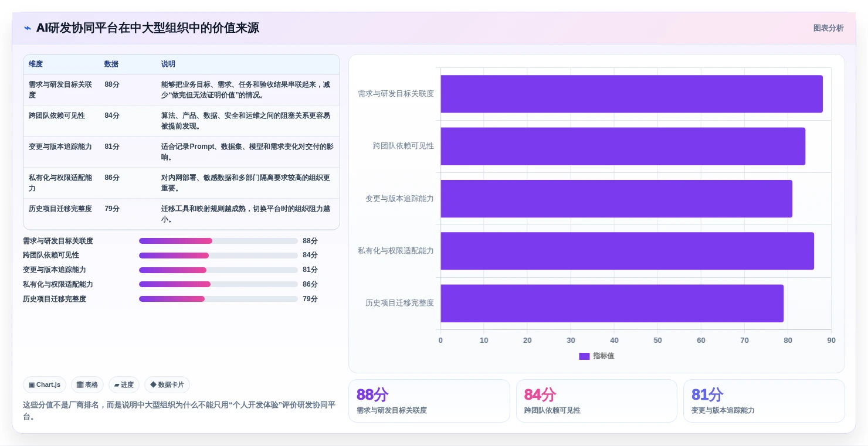868x446 pixels.
Task: Open the 88分 data card
Action: tap(429, 401)
